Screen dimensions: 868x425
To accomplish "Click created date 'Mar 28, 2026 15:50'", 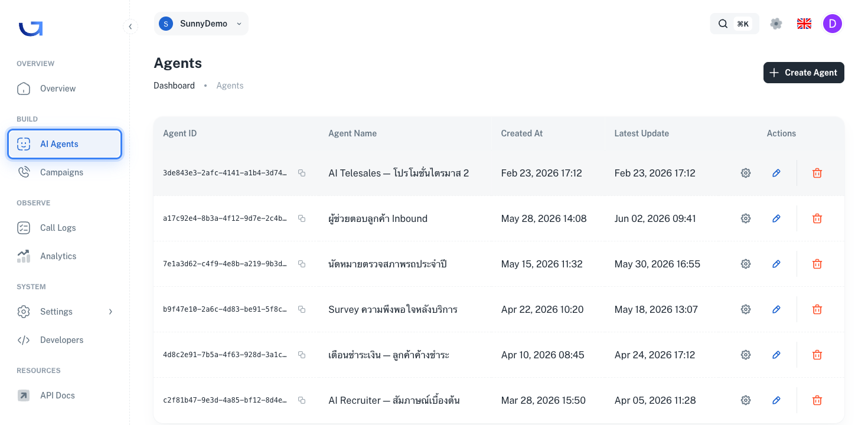I will click(543, 400).
